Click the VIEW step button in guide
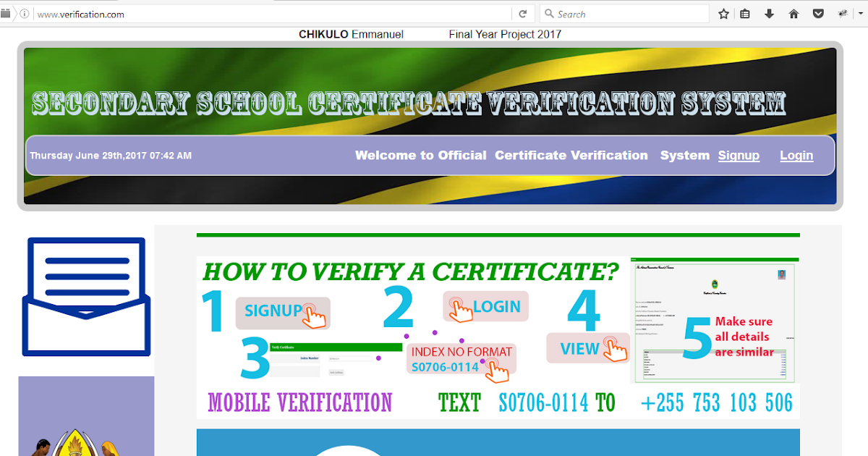Image resolution: width=868 pixels, height=456 pixels. pos(588,348)
